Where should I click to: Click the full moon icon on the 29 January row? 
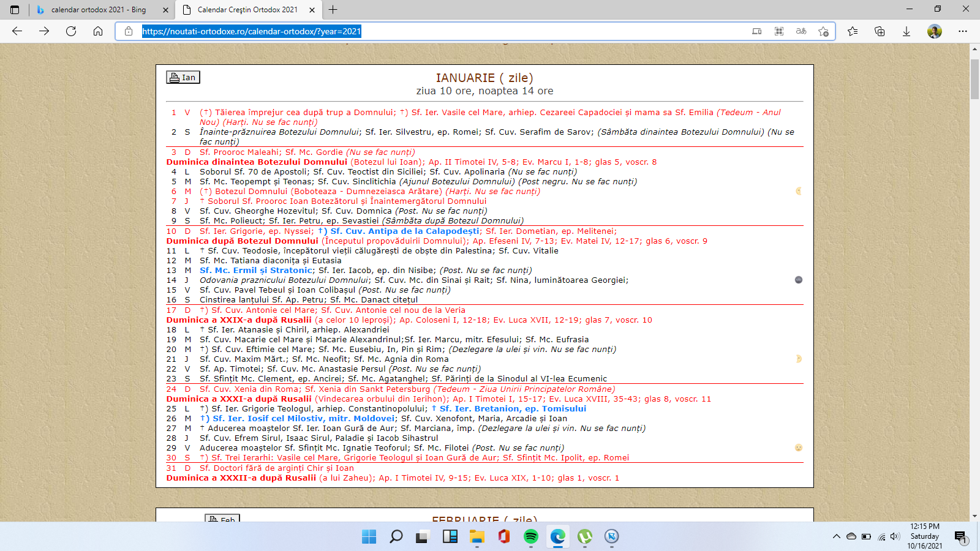tap(798, 448)
